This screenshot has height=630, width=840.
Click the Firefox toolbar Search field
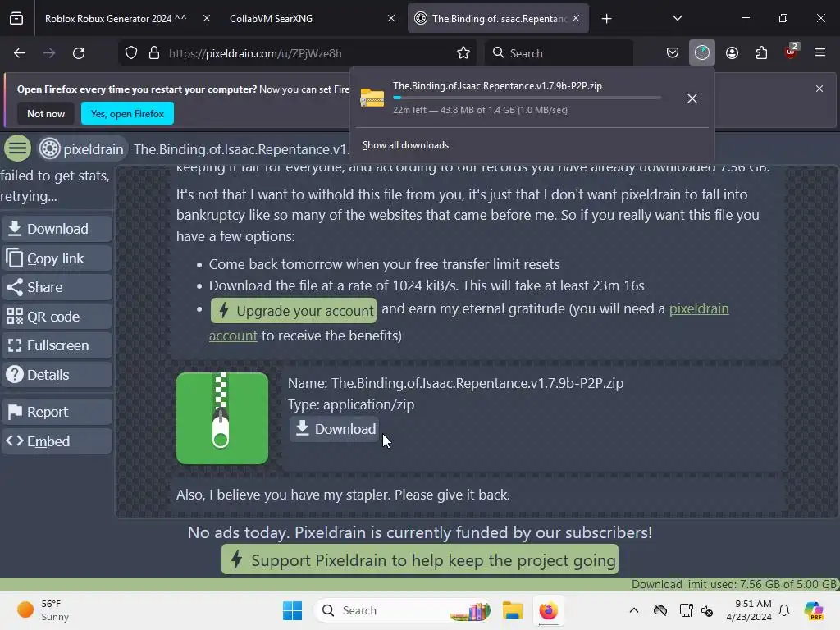[x=559, y=53]
